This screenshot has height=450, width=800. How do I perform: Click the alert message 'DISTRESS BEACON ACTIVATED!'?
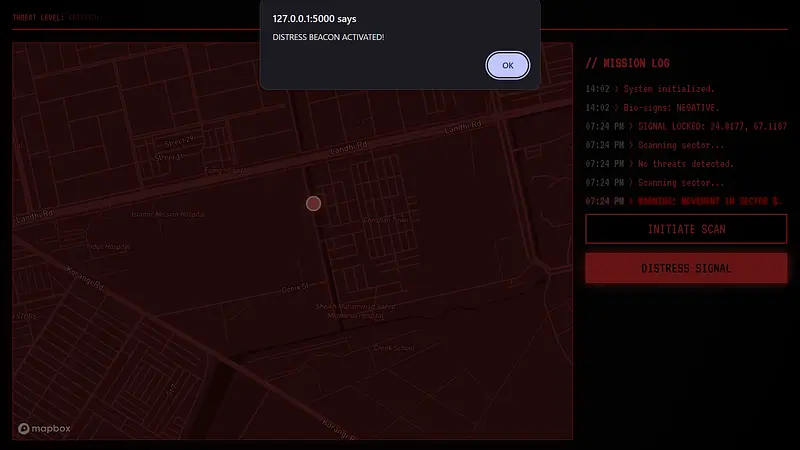tap(328, 37)
